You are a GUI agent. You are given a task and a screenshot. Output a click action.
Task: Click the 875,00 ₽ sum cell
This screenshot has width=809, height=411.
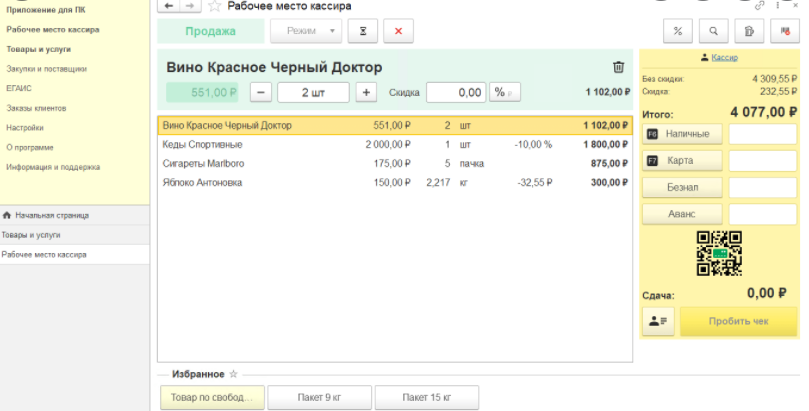pyautogui.click(x=609, y=163)
